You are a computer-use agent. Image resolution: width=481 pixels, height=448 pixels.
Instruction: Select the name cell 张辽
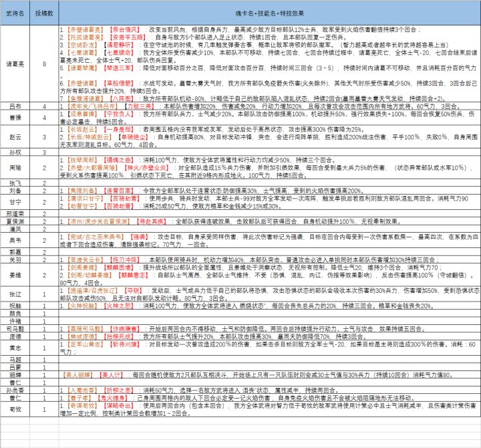(15, 294)
